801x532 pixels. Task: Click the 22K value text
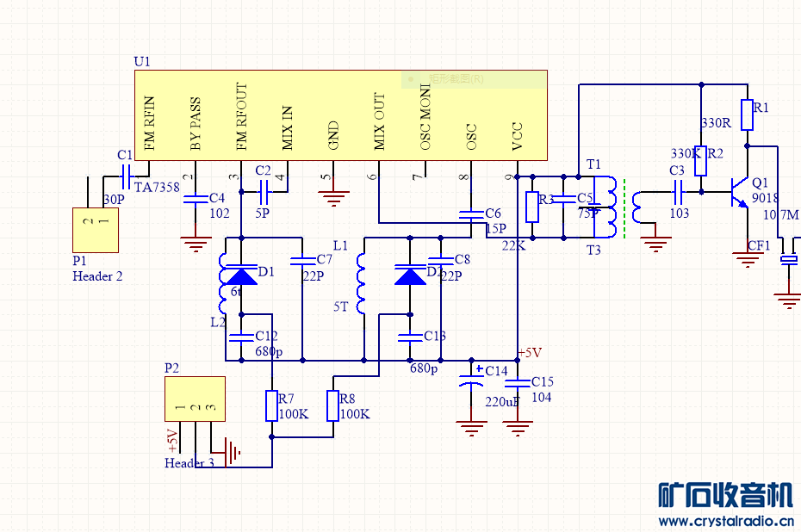click(513, 245)
